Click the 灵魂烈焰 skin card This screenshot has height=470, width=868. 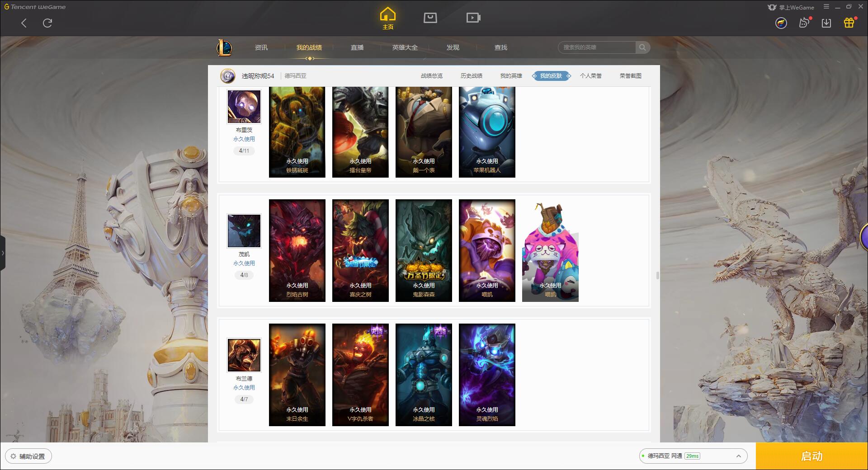487,375
